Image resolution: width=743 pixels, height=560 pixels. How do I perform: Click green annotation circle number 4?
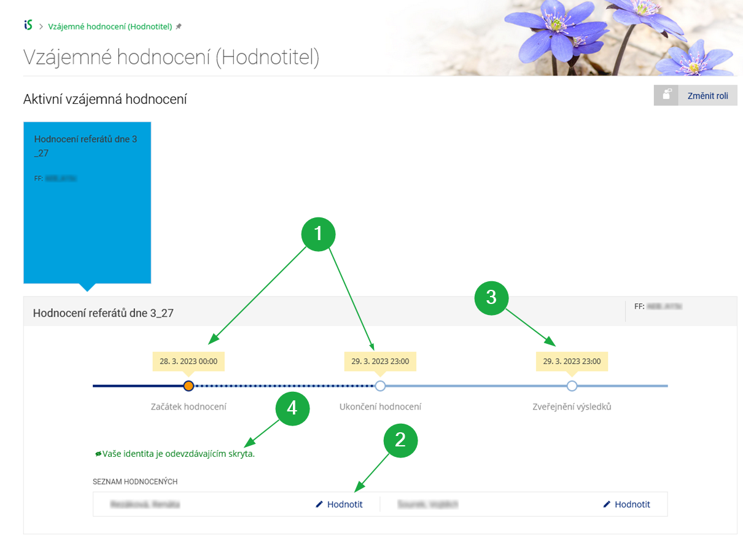click(x=292, y=408)
